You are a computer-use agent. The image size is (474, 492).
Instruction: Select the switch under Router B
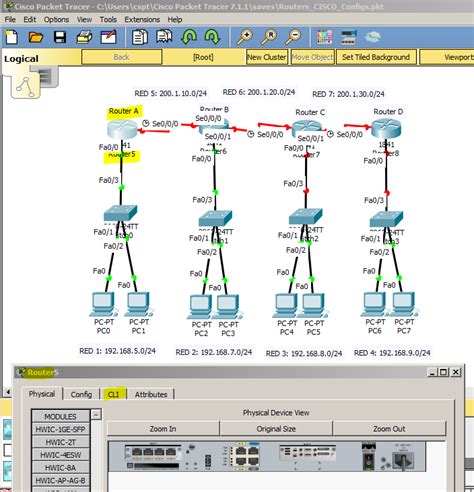[x=215, y=218]
